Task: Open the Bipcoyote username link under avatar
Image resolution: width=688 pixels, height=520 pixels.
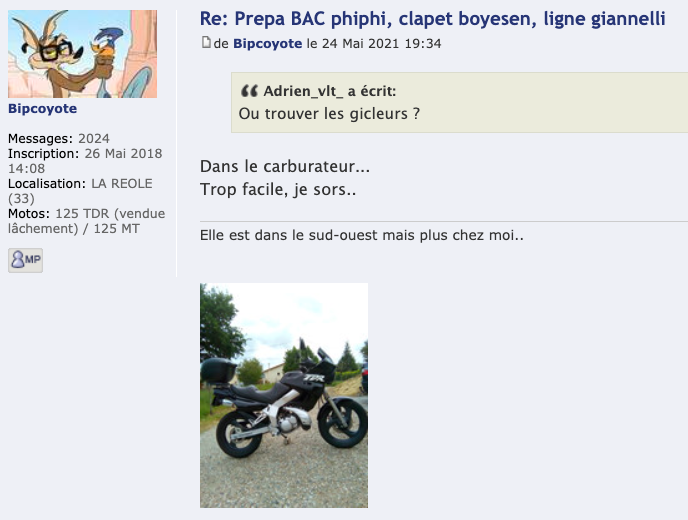Action: tap(43, 108)
